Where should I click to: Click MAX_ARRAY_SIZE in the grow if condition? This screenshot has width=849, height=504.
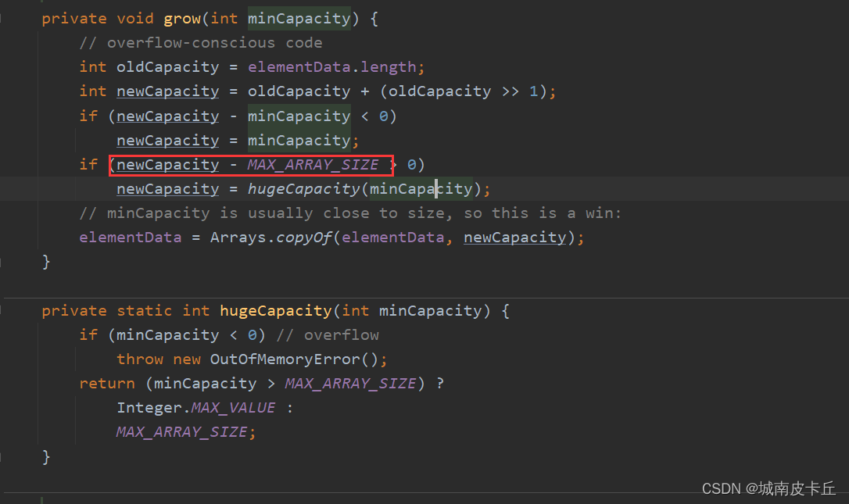[x=313, y=165]
